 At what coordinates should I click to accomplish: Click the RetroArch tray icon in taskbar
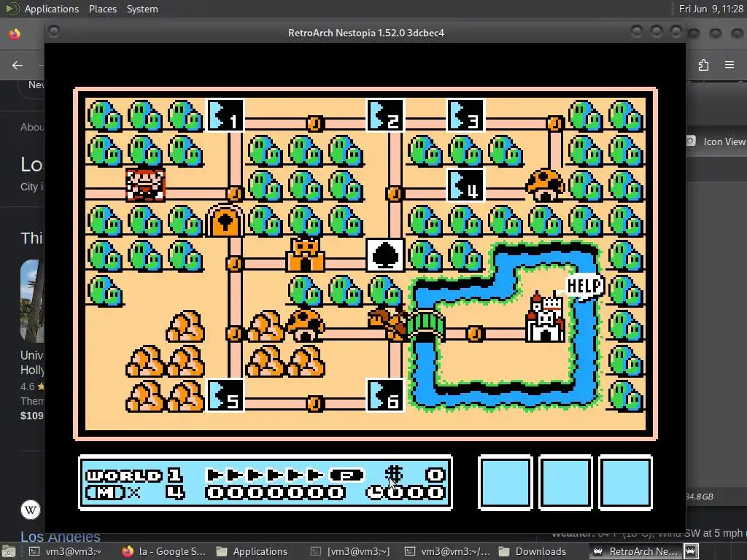(x=692, y=551)
